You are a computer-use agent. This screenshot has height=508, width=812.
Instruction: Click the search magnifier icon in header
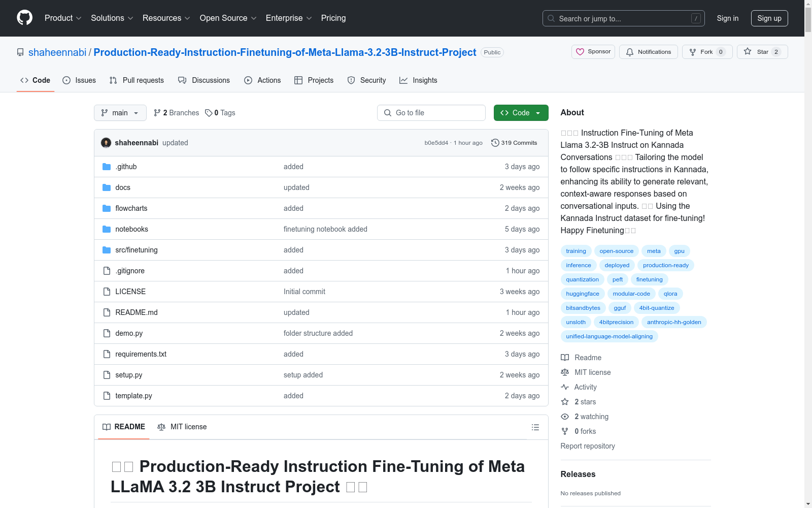(x=551, y=18)
